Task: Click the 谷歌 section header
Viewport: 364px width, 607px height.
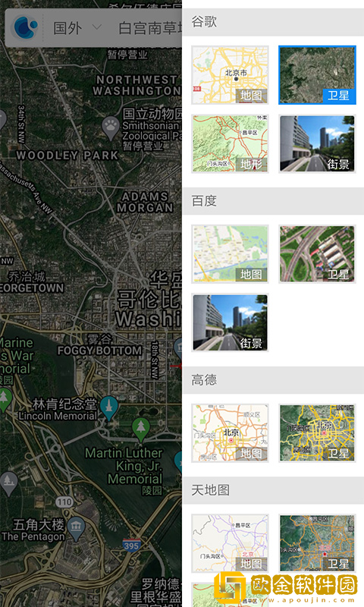Action: pyautogui.click(x=273, y=22)
